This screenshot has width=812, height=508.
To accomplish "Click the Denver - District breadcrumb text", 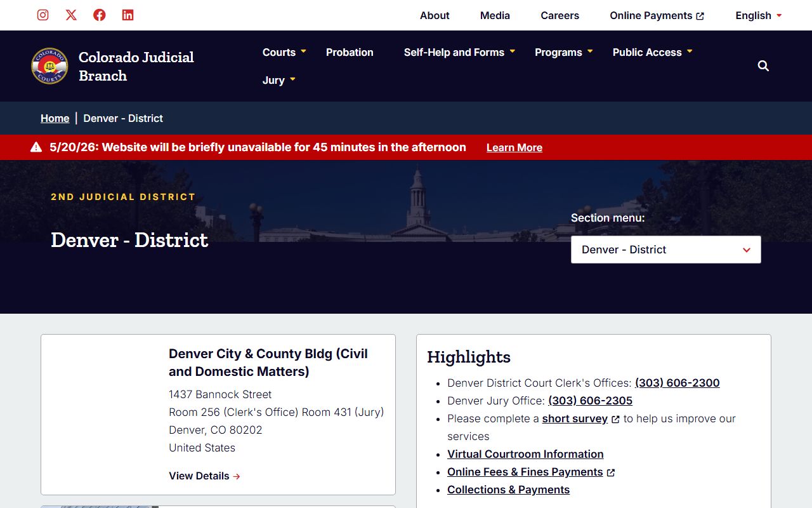I will 123,118.
